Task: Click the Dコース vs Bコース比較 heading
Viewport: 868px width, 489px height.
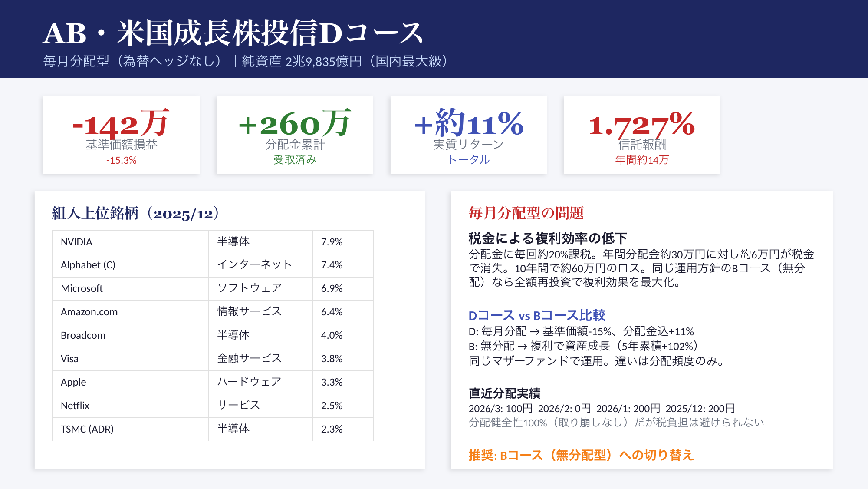Action: [537, 315]
